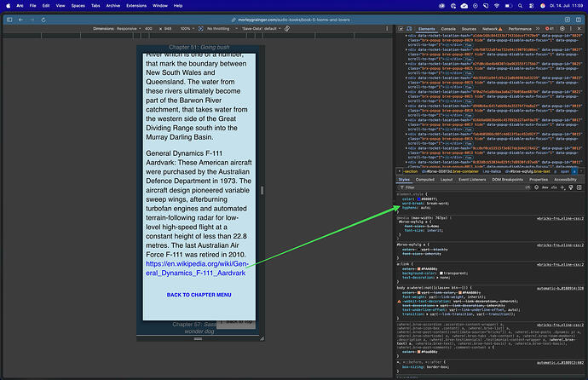
Task: Select brxe-container breadcrumb in DOM path
Action: pyautogui.click(x=450, y=171)
